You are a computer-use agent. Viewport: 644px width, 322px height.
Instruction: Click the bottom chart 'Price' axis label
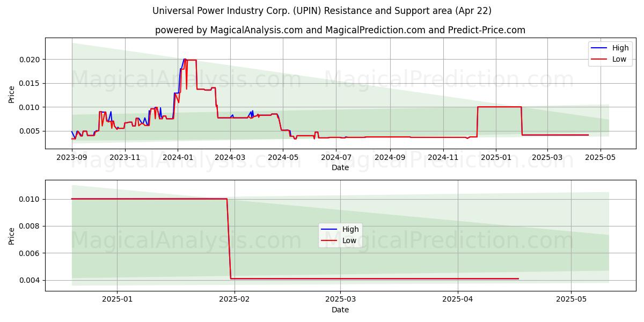12,236
